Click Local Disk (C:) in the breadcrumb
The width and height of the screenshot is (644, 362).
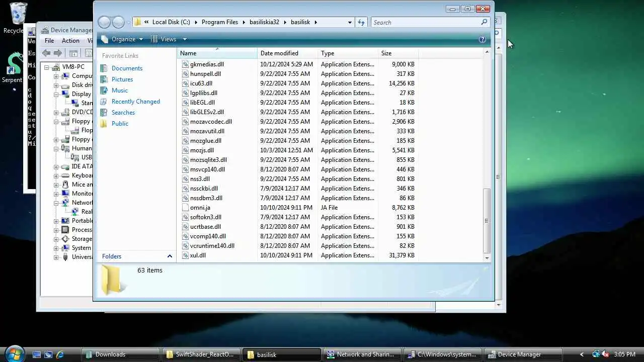tap(171, 22)
